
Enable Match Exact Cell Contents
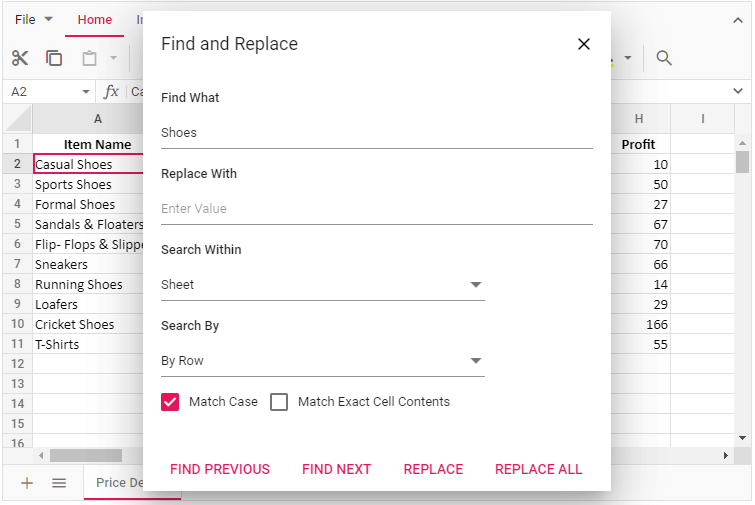click(x=279, y=402)
